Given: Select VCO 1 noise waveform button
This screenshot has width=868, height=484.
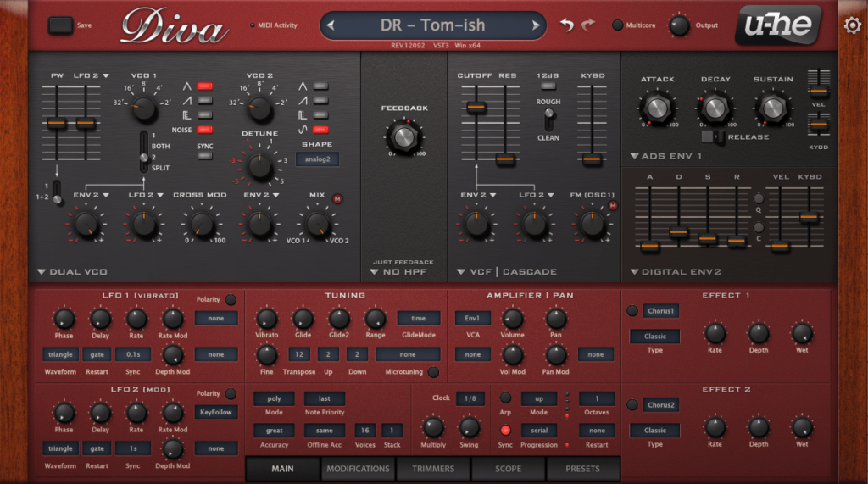Looking at the screenshot, I should coord(205,130).
